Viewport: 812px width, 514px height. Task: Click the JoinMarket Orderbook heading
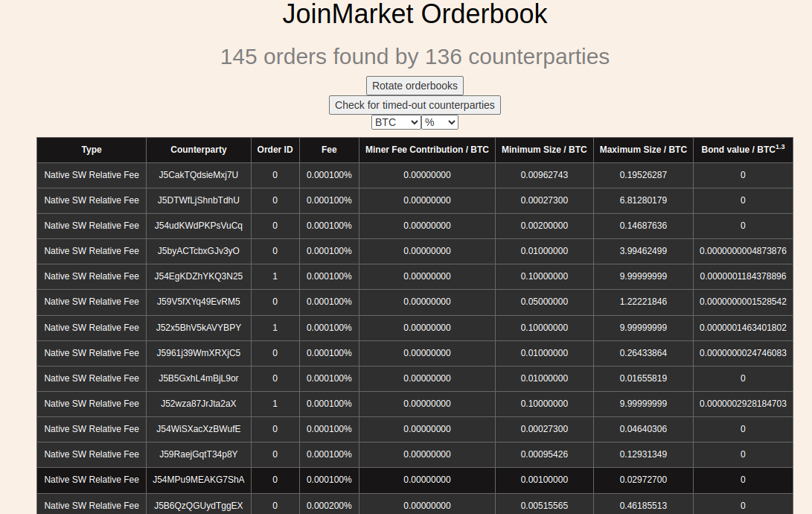[x=415, y=14]
